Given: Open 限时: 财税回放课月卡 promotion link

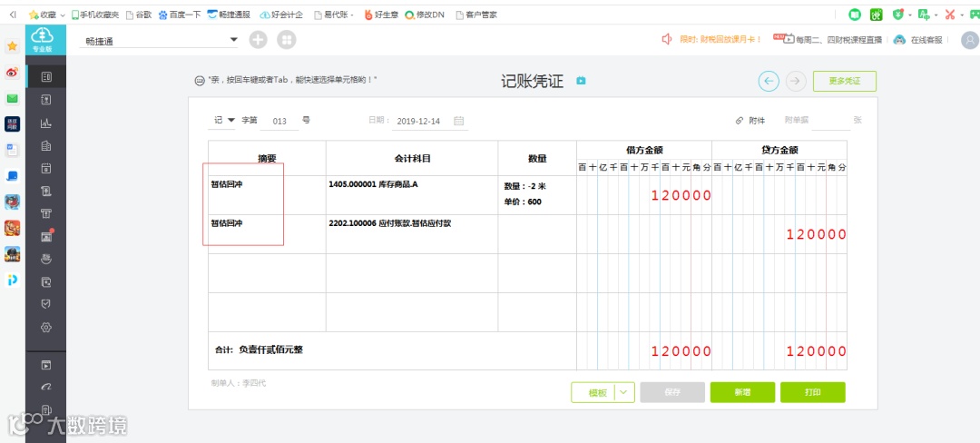Looking at the screenshot, I should tap(720, 39).
